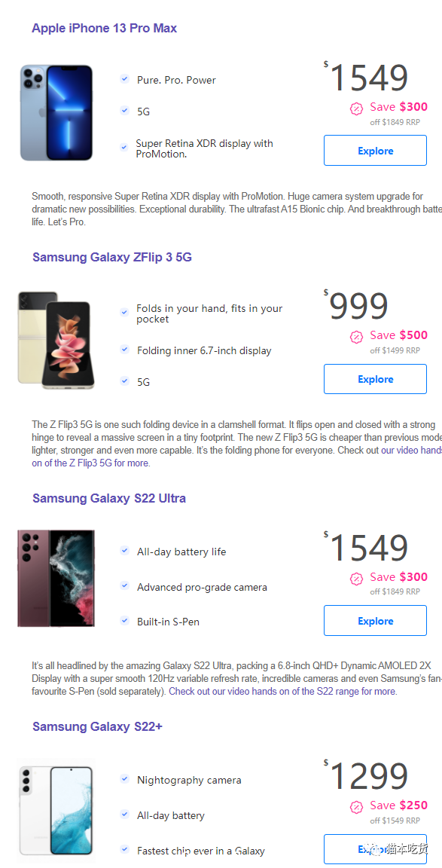Click Explore button for Galaxy S22 Ultra
Viewport: 442px width, 868px height.
(x=375, y=621)
